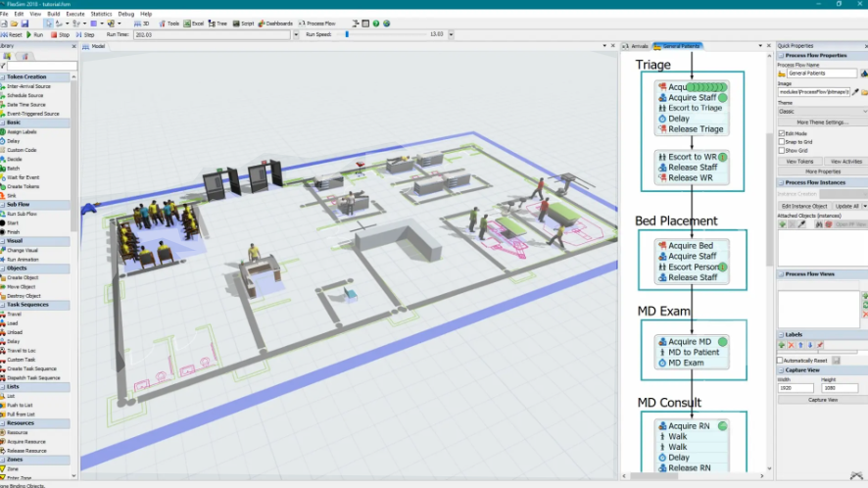The width and height of the screenshot is (868, 488).
Task: Collapse the Process Flow Properties section
Action: click(781, 56)
